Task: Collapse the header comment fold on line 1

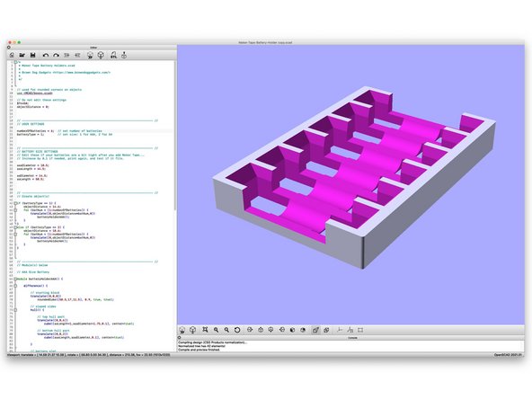Action: 15,62
